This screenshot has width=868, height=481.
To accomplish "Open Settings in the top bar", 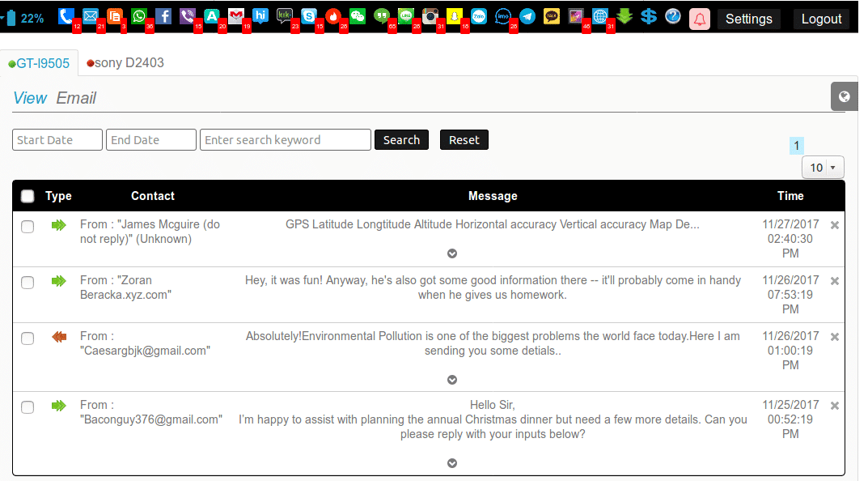I will point(748,19).
